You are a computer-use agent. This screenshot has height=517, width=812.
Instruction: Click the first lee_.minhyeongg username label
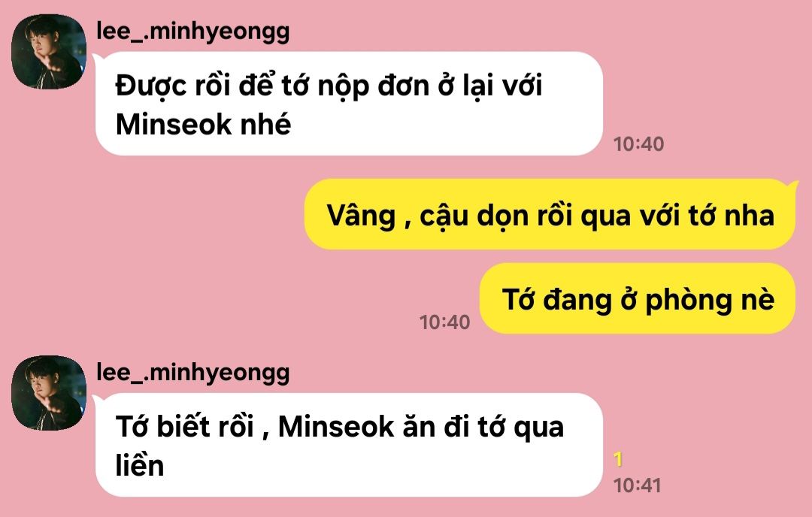(x=192, y=32)
